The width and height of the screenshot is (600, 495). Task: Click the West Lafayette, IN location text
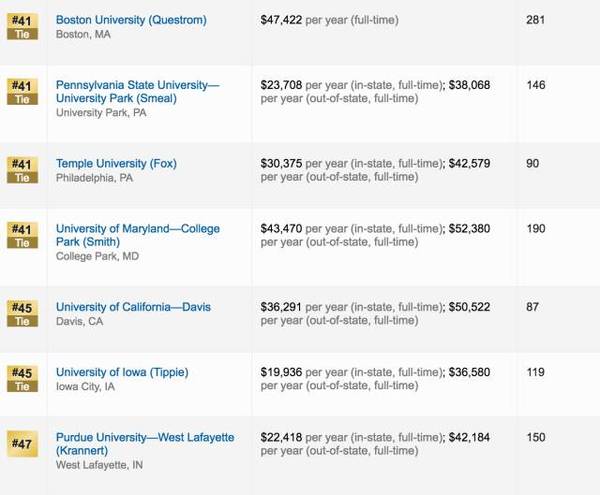(x=99, y=465)
